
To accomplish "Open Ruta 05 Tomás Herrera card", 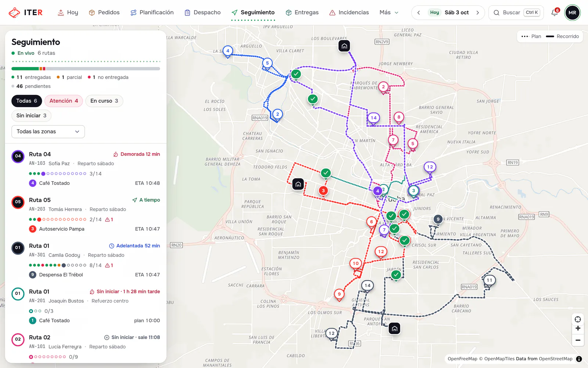I will click(86, 215).
